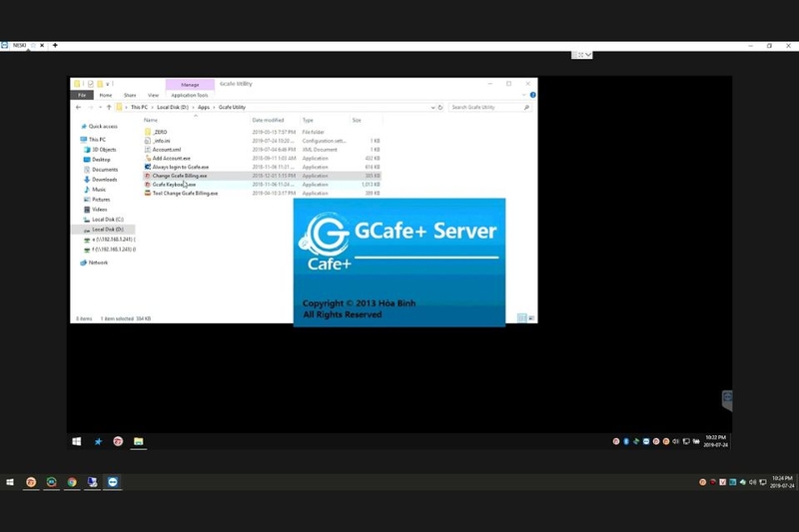799x532 pixels.
Task: Open the Share ribbon tab
Action: (x=130, y=95)
